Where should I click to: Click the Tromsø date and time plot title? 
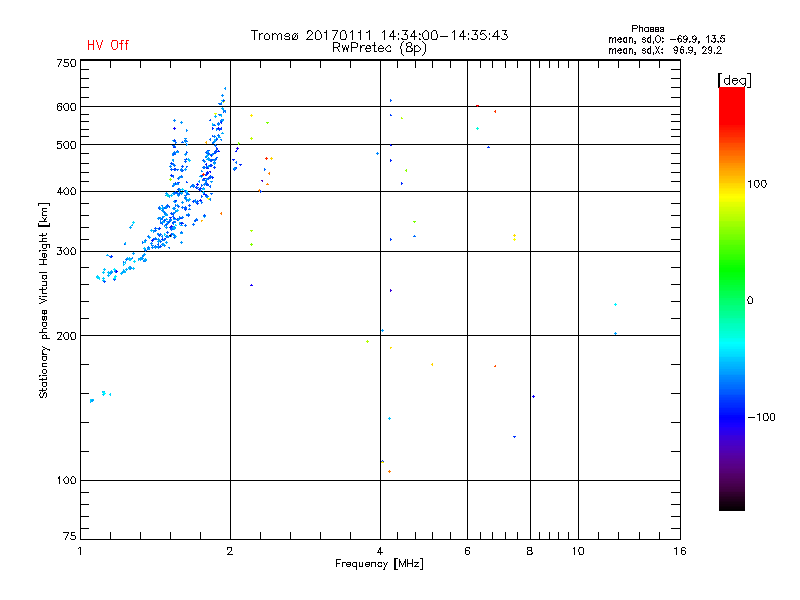379,35
